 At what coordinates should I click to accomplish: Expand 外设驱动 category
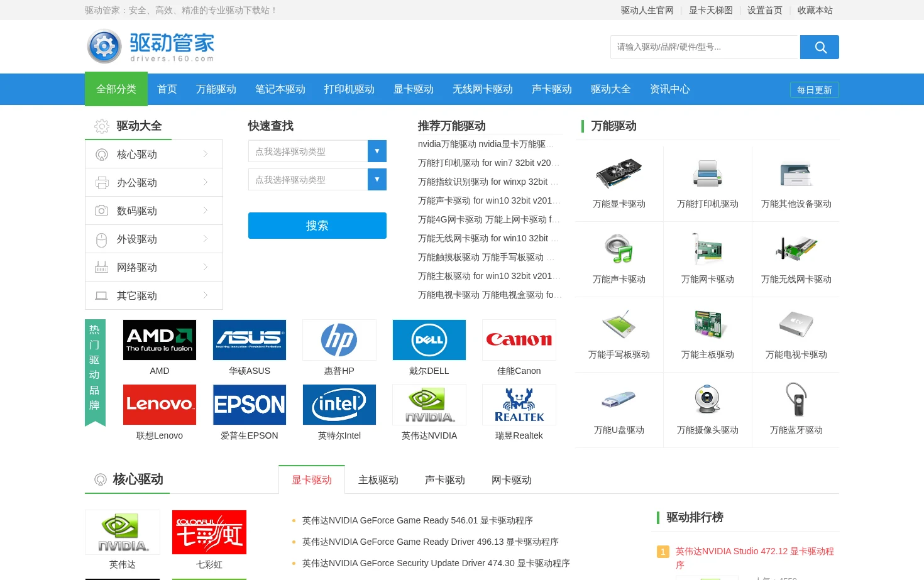(x=154, y=239)
